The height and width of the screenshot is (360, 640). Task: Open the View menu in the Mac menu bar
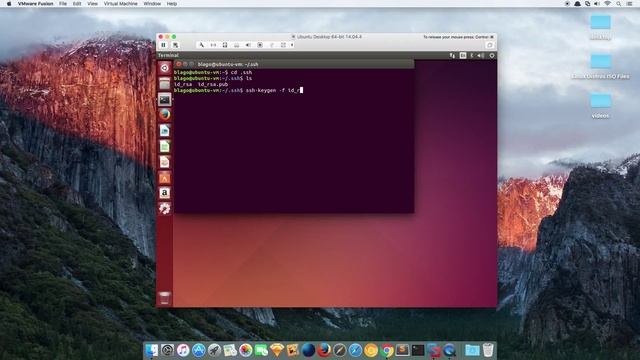(92, 4)
